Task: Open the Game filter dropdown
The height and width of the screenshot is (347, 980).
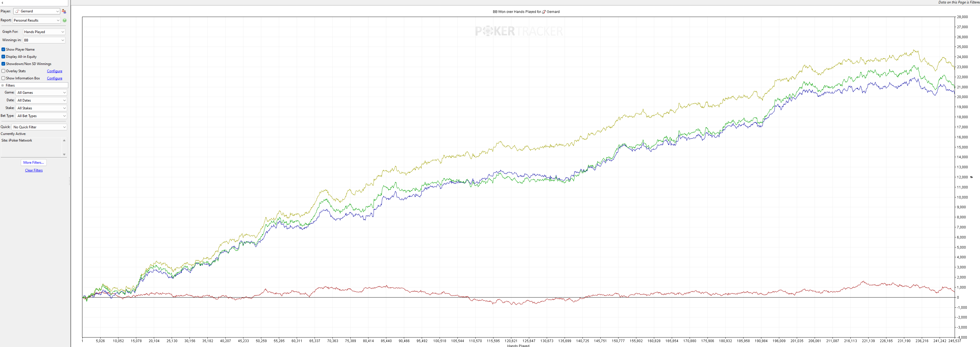Action: click(41, 93)
